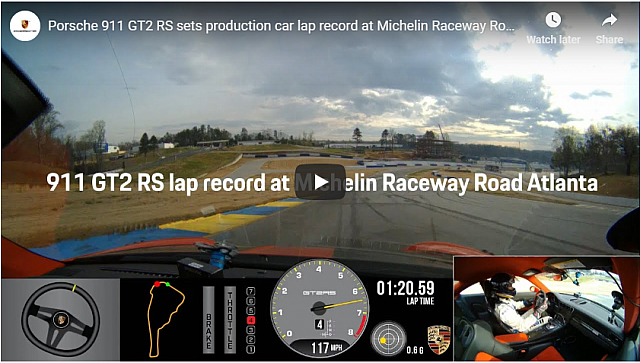Click the 117 MPH speed readout
The width and height of the screenshot is (640, 363).
point(326,348)
